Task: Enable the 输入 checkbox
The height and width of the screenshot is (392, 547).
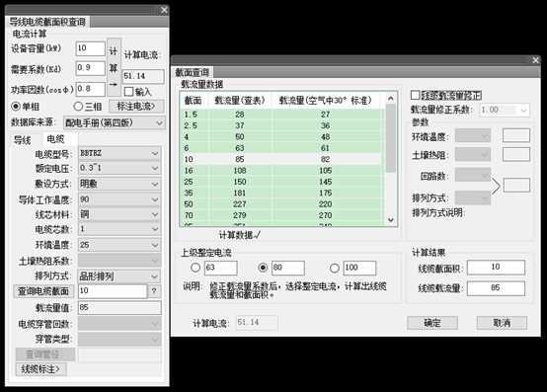Action: point(128,92)
